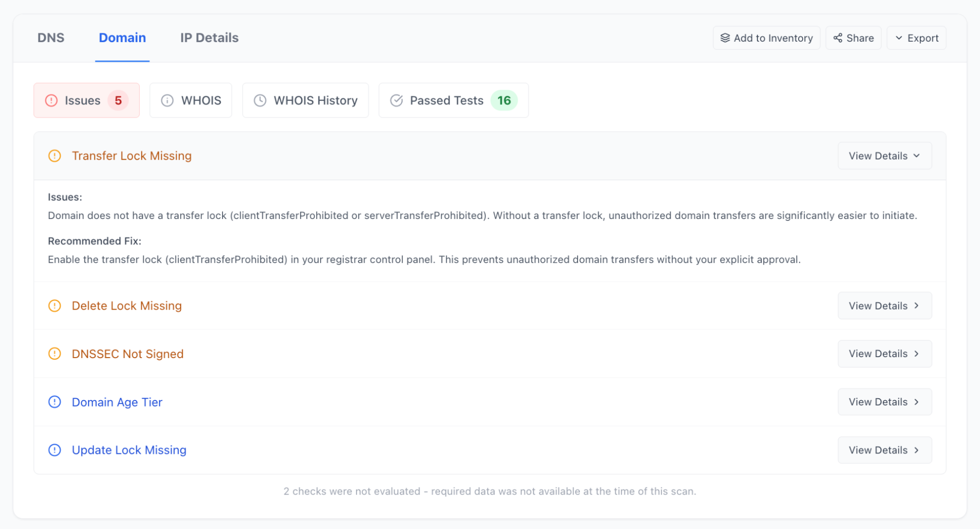
Task: Click the '2 checks were not evaluated' note
Action: click(x=490, y=491)
